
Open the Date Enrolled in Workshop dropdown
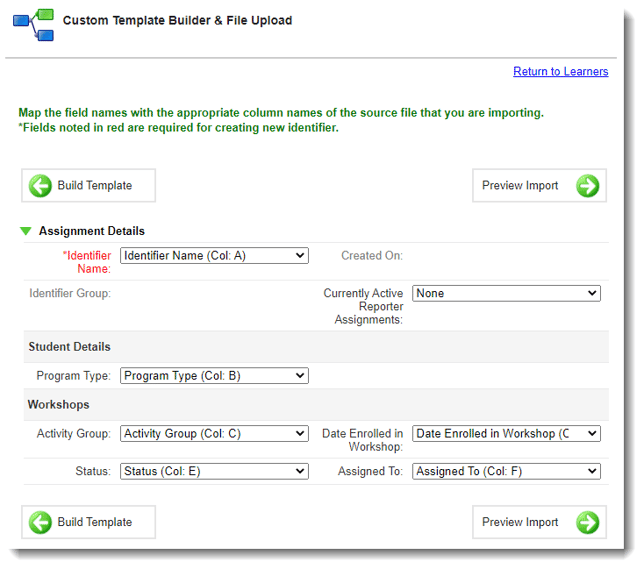click(x=506, y=434)
